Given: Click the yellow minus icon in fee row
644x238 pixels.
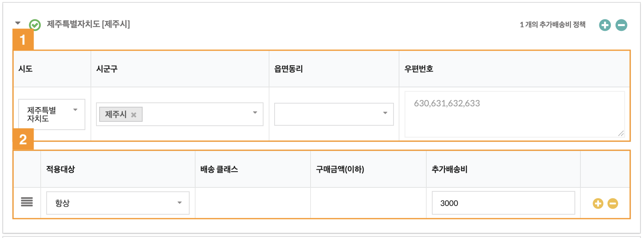Looking at the screenshot, I should point(613,204).
